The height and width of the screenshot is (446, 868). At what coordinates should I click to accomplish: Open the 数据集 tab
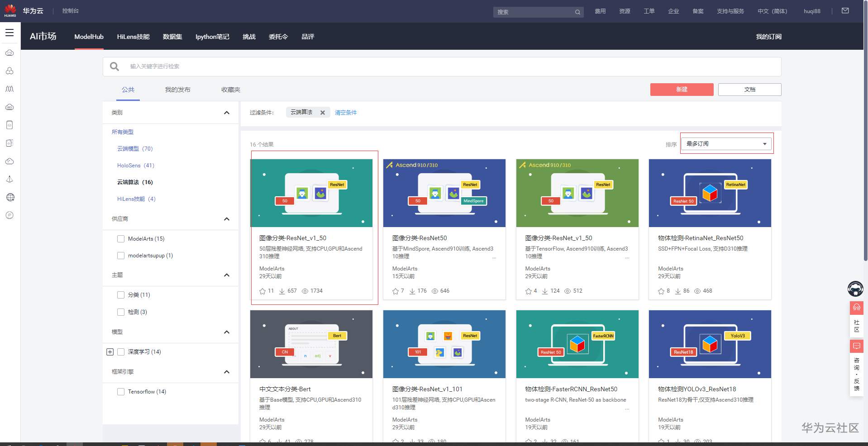[x=172, y=37]
